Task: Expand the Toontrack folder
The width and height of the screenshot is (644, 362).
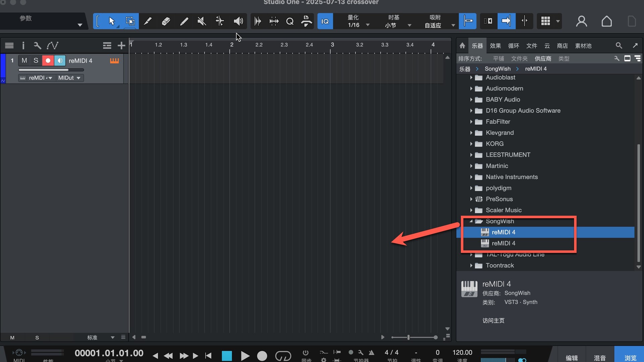Action: pos(471,265)
